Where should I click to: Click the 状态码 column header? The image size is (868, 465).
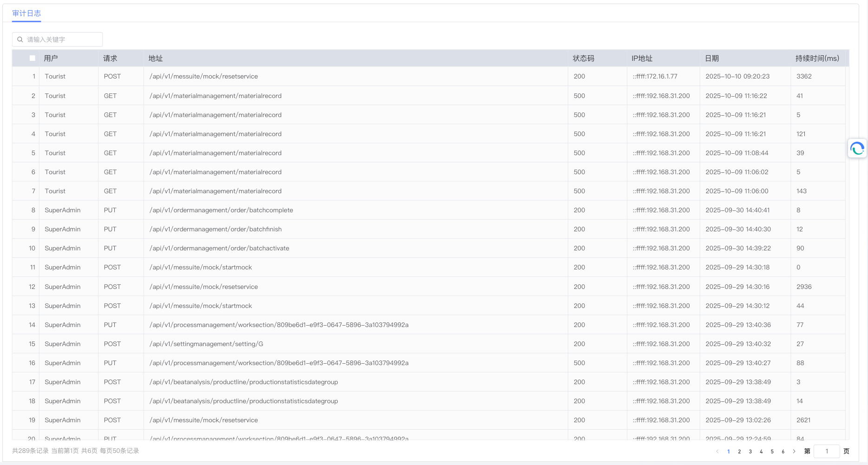click(583, 58)
